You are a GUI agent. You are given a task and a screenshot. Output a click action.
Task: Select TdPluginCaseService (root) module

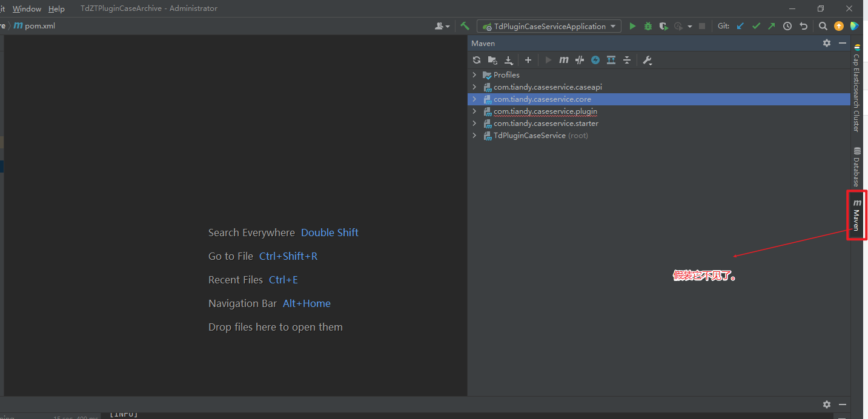coord(541,136)
